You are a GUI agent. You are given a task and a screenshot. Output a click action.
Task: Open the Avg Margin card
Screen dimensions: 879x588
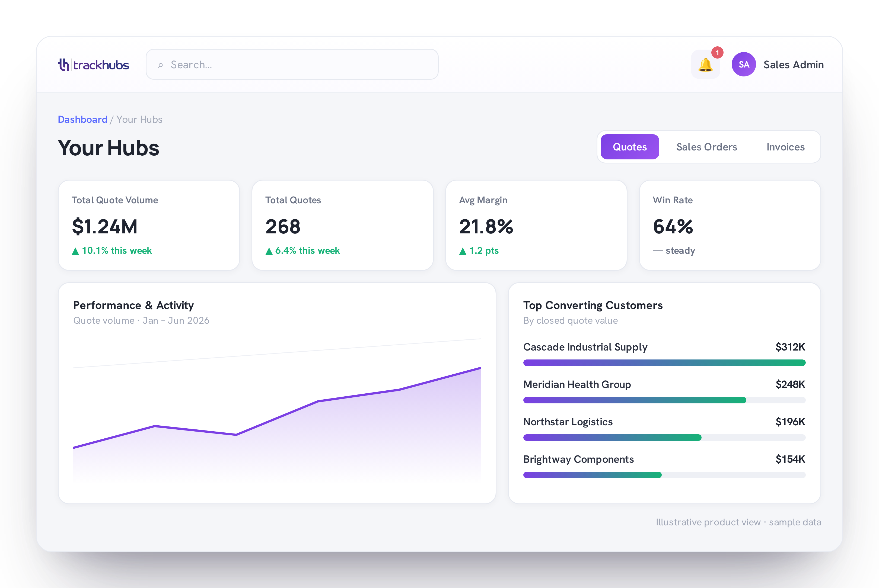[536, 225]
